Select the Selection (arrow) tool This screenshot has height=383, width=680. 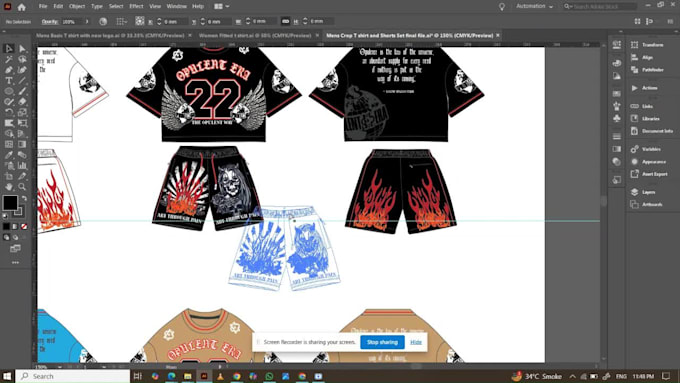pos(9,49)
